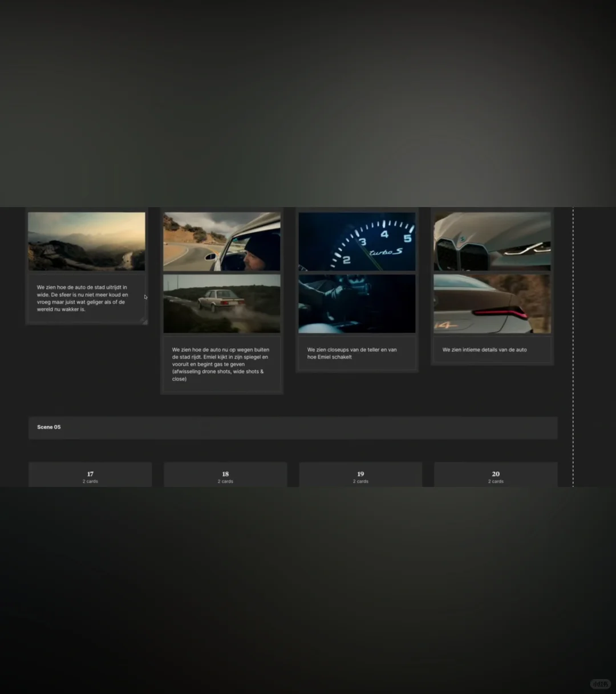The width and height of the screenshot is (616, 694).
Task: Open the turbo S tachometer image
Action: click(x=357, y=241)
